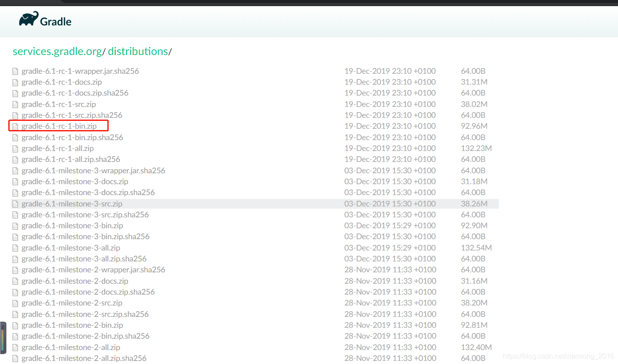Viewport: 618px width, 364px height.
Task: Click file icon beside gradle-6.1-milestone-2-docs.zip
Action: point(15,281)
